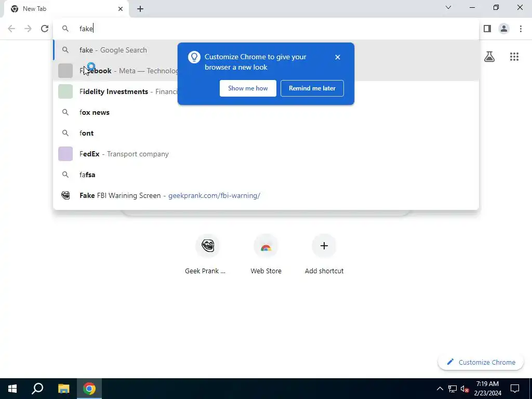Select the Facebook suggestion
Image resolution: width=532 pixels, height=399 pixels.
pyautogui.click(x=266, y=71)
